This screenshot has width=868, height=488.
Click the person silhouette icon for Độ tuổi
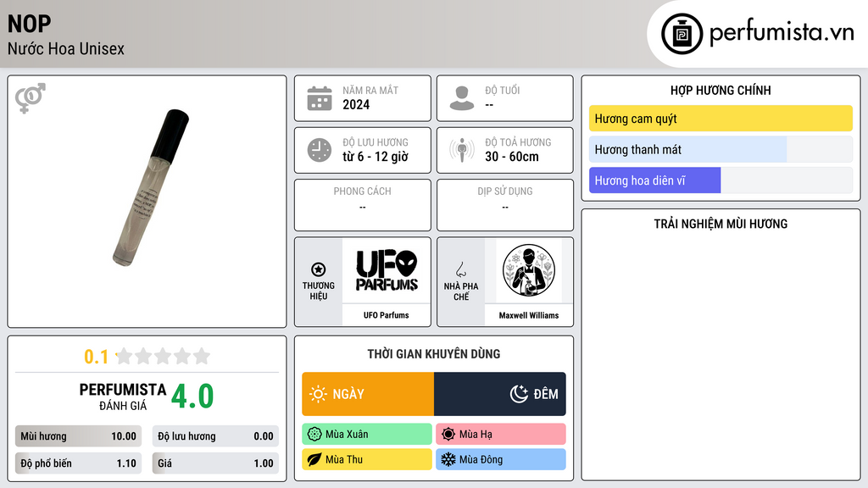[462, 98]
